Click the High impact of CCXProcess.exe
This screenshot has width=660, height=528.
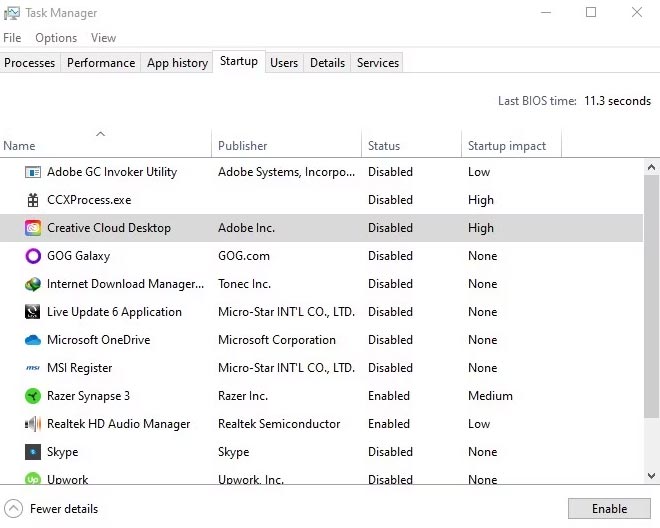coord(481,200)
